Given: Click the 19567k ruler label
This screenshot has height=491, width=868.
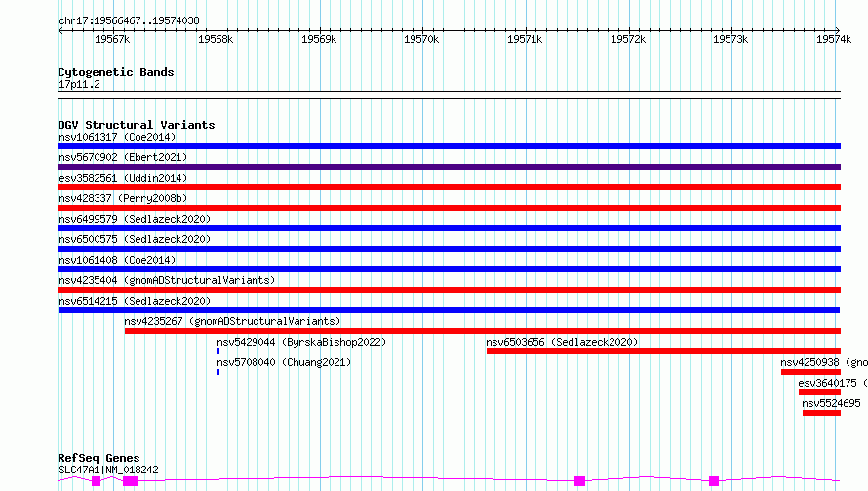Looking at the screenshot, I should [112, 39].
